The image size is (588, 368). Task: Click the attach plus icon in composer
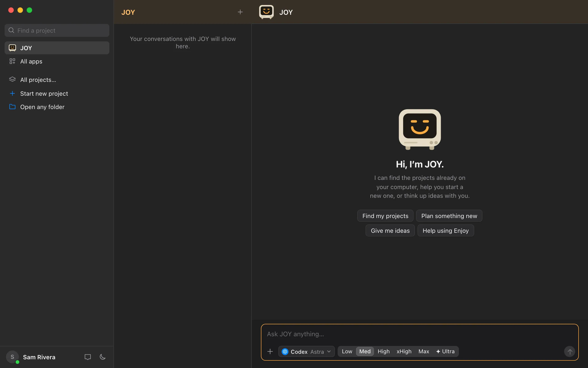(270, 351)
